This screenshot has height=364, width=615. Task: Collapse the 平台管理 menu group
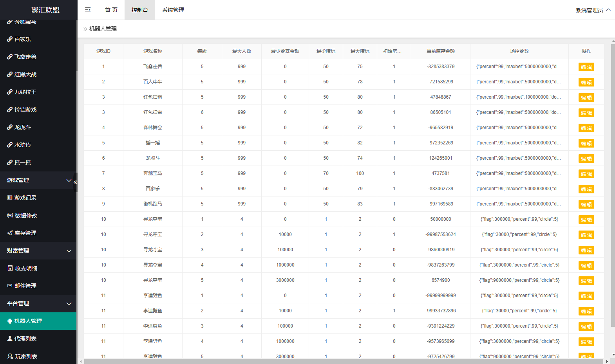pos(38,303)
